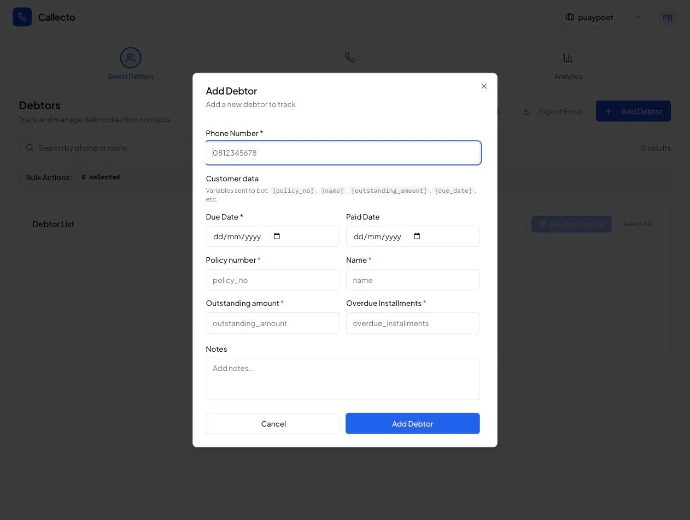Screen dimensions: 690x520
Task: Click the '0 selected' bulk actions text
Action: [101, 177]
